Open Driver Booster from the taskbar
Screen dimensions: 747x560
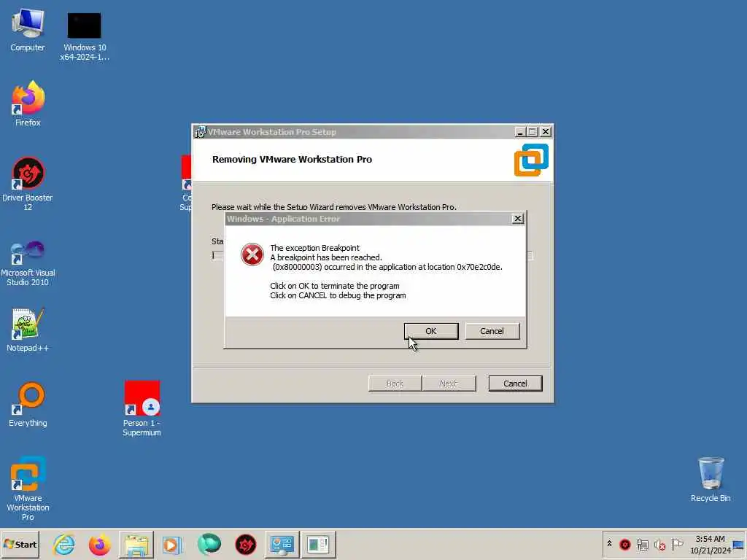245,544
